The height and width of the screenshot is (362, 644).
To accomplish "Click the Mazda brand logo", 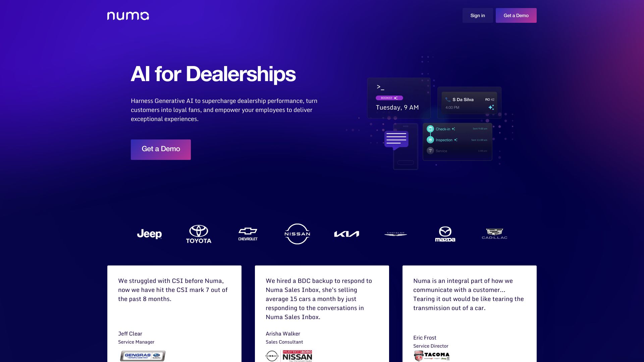I will click(445, 233).
